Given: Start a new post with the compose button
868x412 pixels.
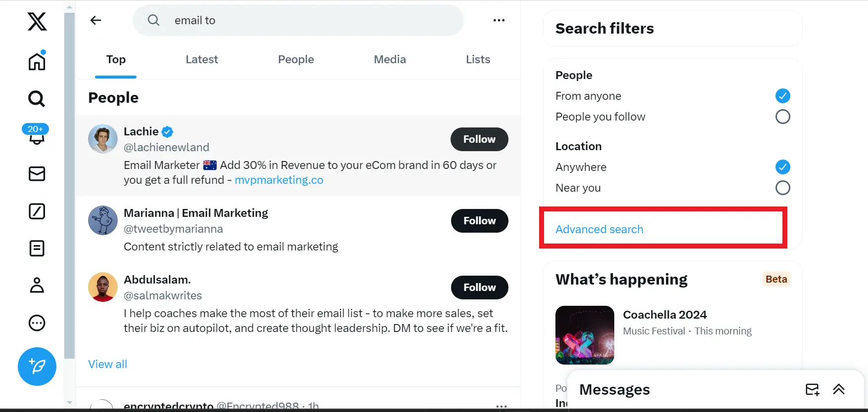Looking at the screenshot, I should (x=37, y=367).
